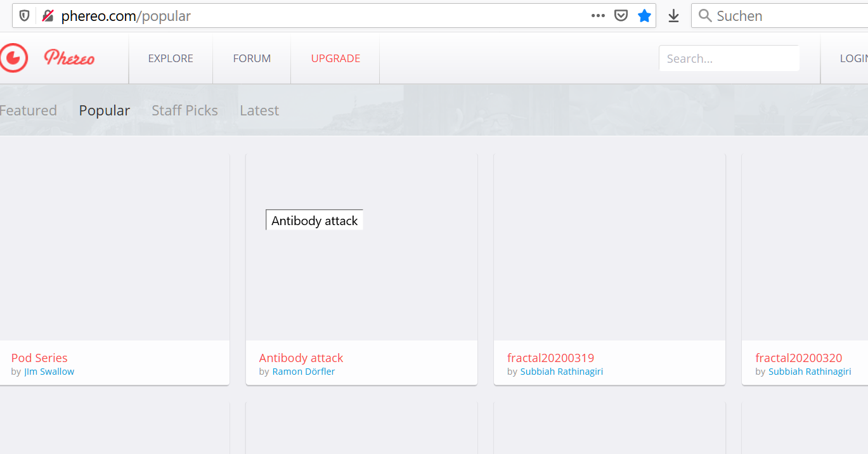This screenshot has height=454, width=868.
Task: Toggle the blue bookmark star
Action: click(645, 16)
